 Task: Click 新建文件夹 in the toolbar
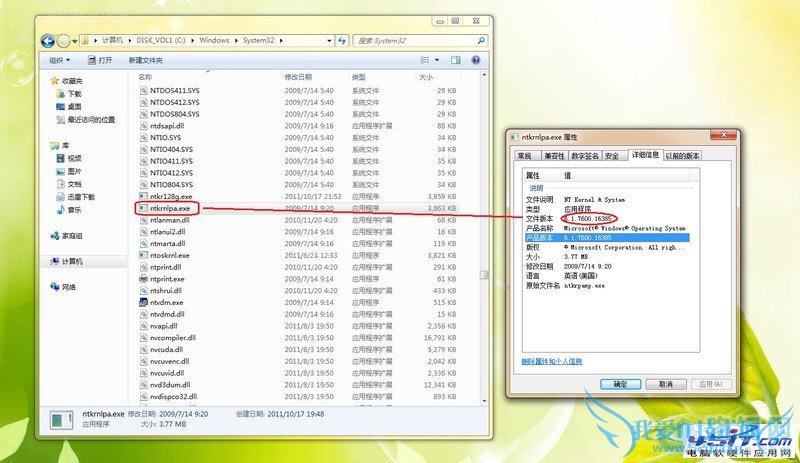coord(145,60)
